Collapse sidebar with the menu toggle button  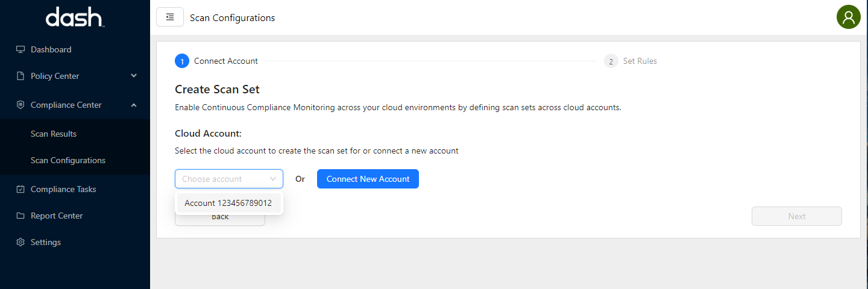pos(170,17)
